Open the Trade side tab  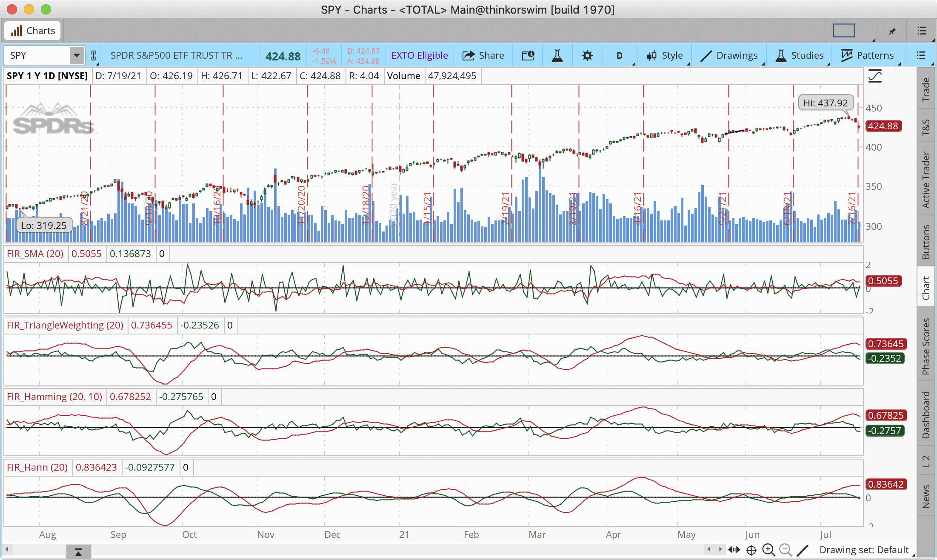pyautogui.click(x=926, y=89)
